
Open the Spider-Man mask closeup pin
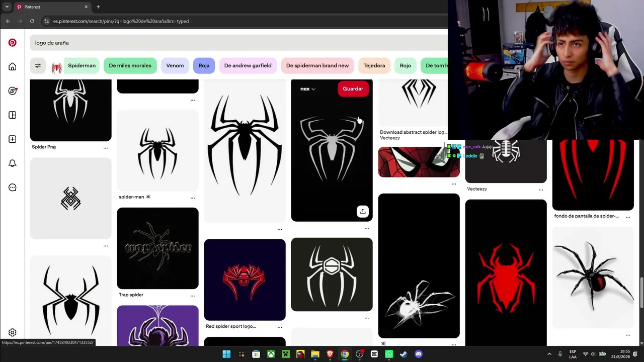419,162
